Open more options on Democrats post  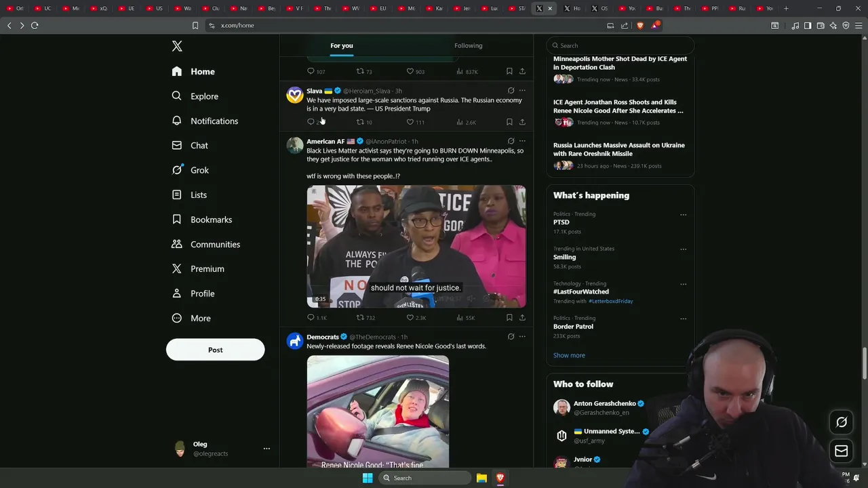pyautogui.click(x=522, y=336)
